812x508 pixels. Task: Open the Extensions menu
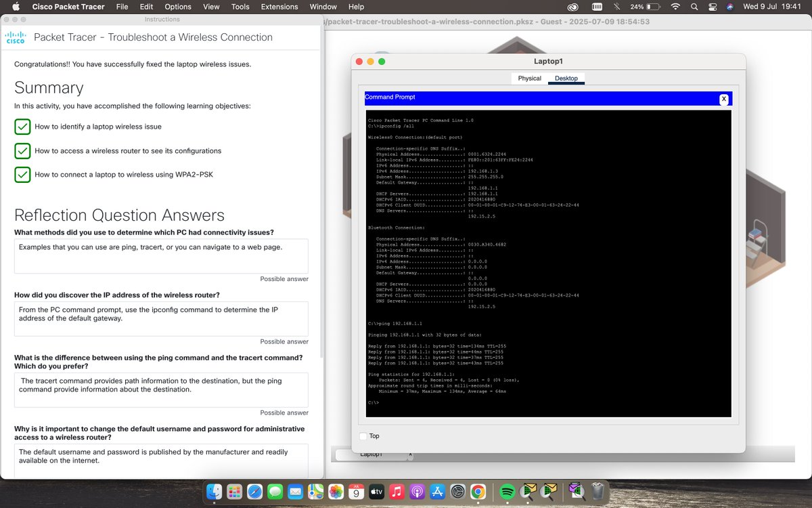click(279, 7)
